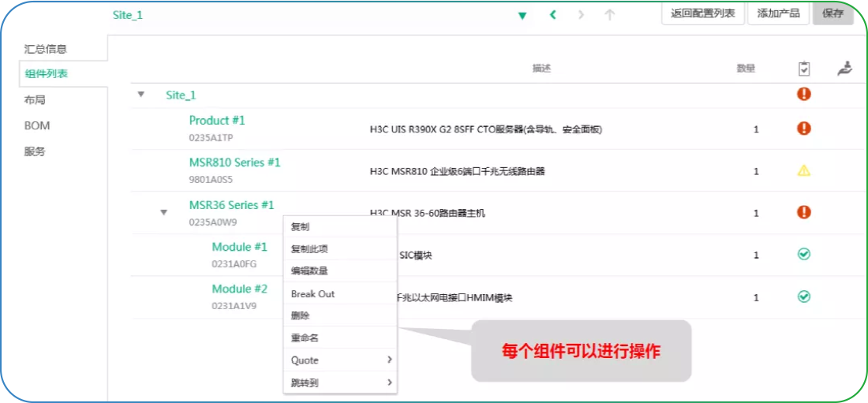Click the H3C UIS R390X G2 description
The image size is (868, 403).
tap(486, 130)
